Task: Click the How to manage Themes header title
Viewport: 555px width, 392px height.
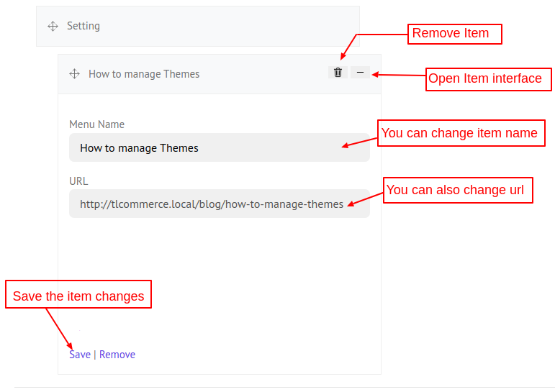Action: [144, 74]
